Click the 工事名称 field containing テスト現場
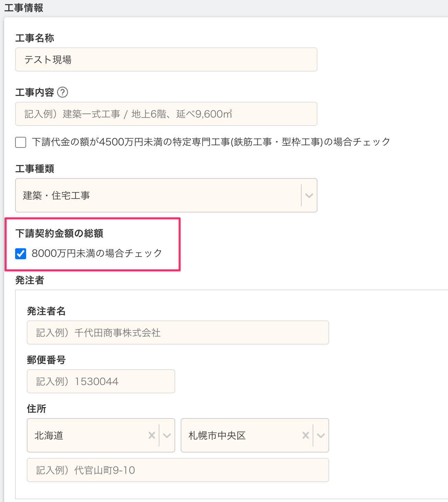The image size is (448, 502). [166, 59]
